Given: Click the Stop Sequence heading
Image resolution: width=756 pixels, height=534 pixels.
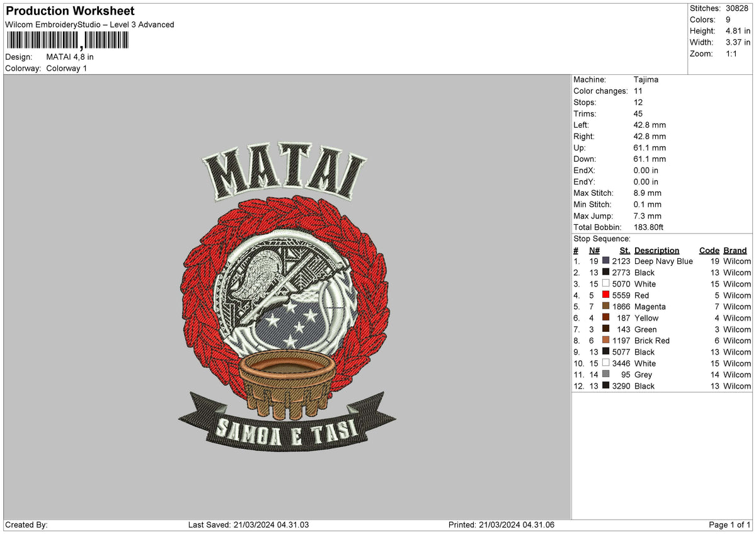Looking at the screenshot, I should (x=602, y=239).
